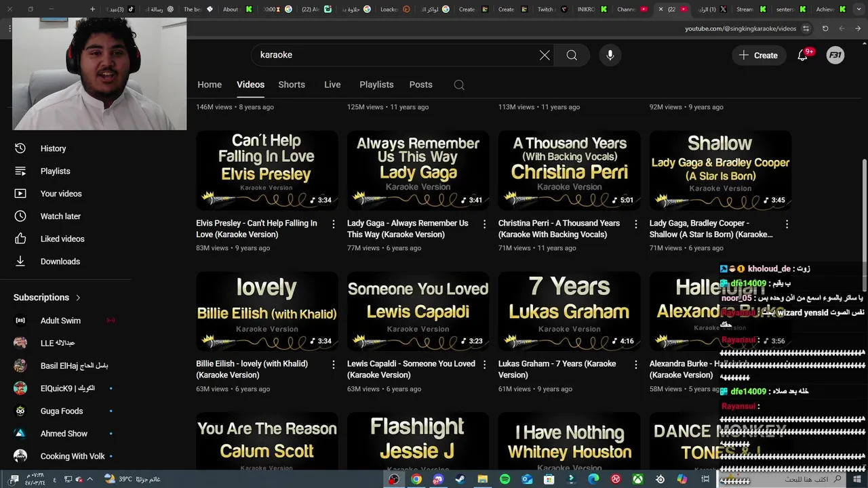Play Flashlight Jessie J thumbnail
This screenshot has height=488, width=868.
tap(418, 441)
